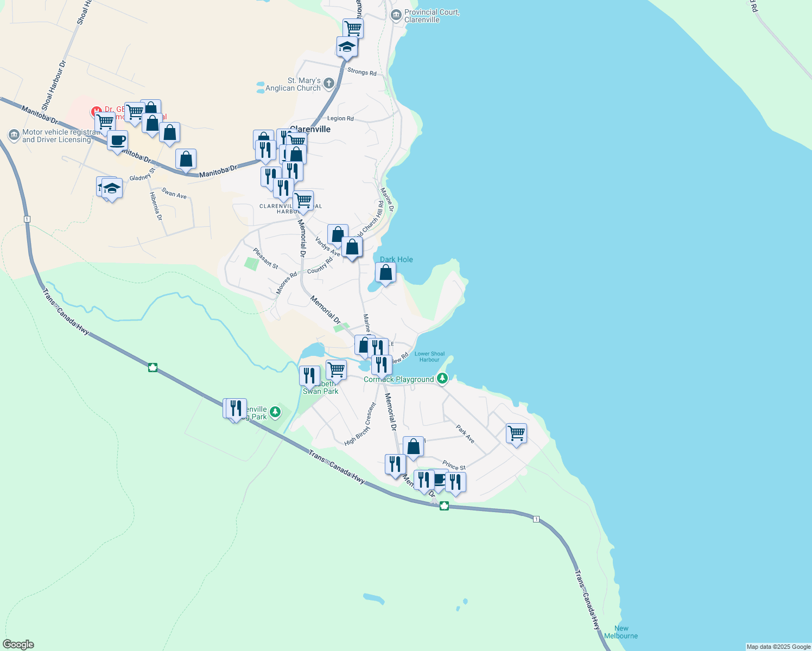This screenshot has width=812, height=651.
Task: Click the coffee cup marker on Manitoba Dr
Action: [117, 142]
